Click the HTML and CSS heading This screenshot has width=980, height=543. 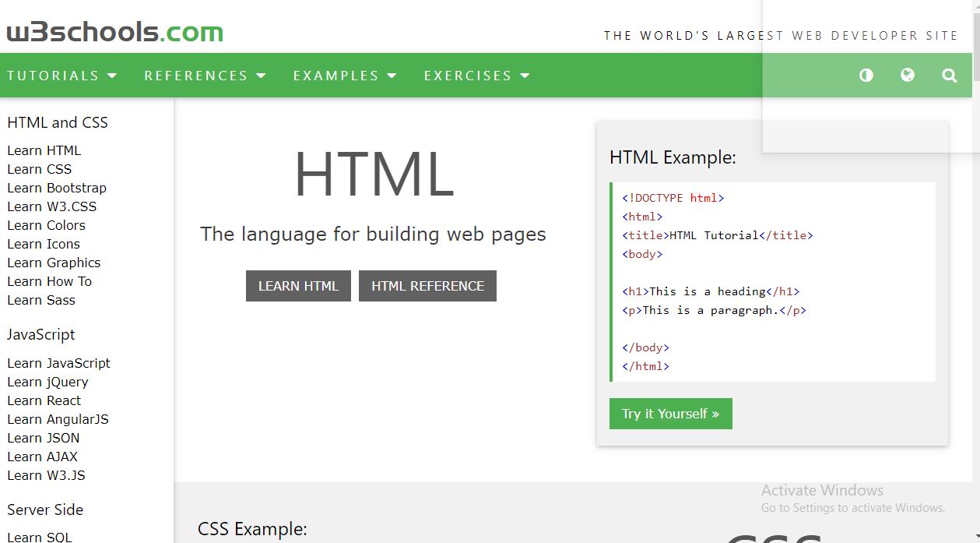58,122
